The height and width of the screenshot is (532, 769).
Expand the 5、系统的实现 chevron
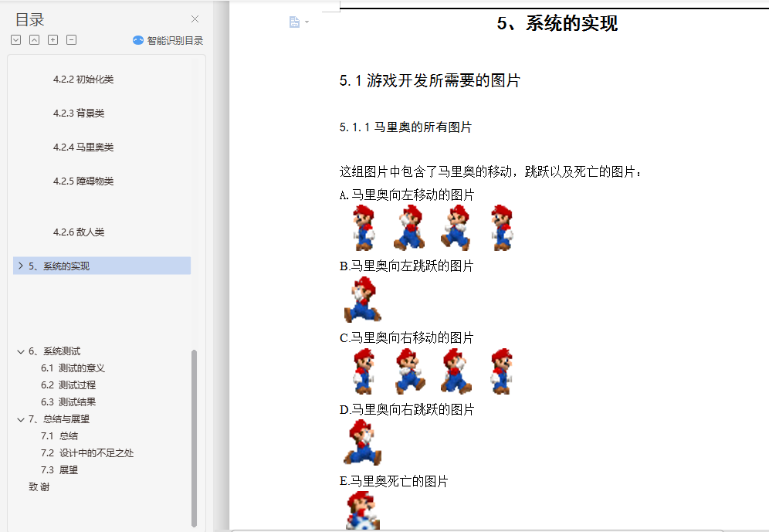tap(21, 266)
